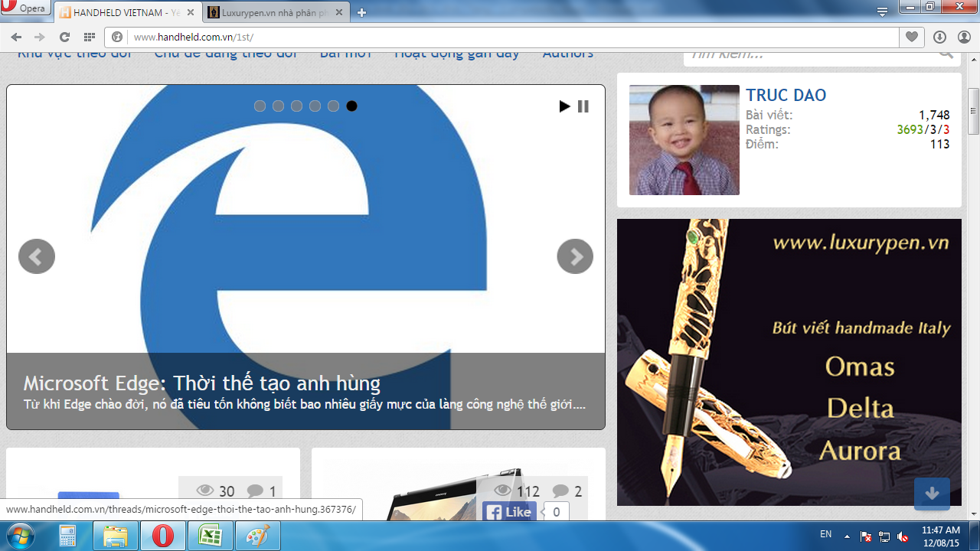The width and height of the screenshot is (980, 551).
Task: Select the first slideshow indicator dot
Action: click(x=260, y=106)
